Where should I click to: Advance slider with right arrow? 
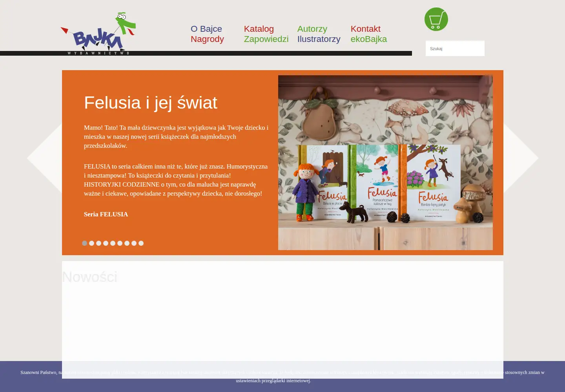point(521,158)
